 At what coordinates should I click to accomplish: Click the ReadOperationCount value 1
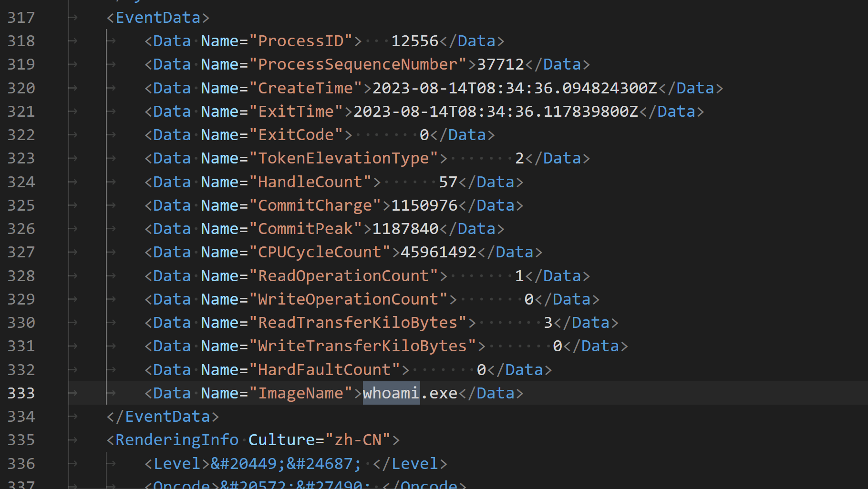pos(520,276)
